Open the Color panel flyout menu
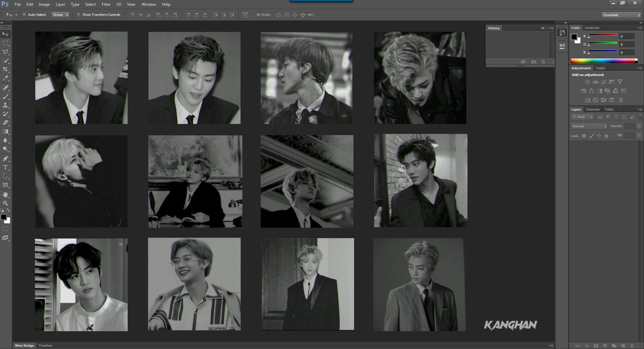Screen dimensions: 644x349 639,27
